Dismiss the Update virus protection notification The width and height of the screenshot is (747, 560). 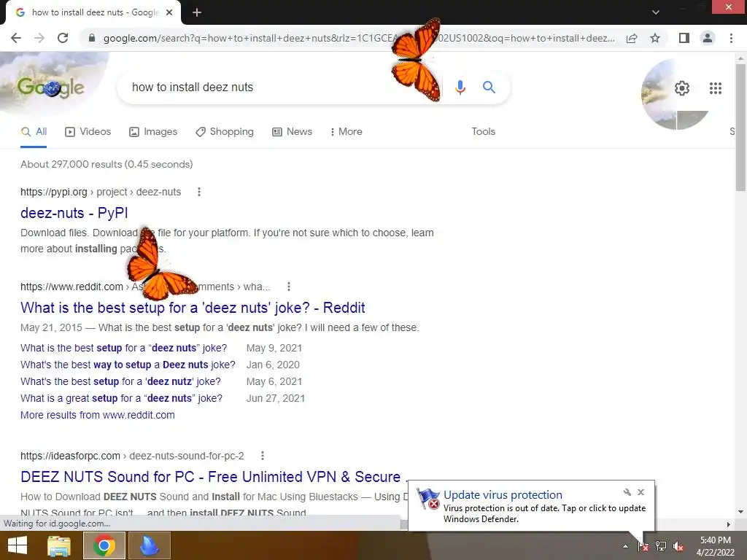[x=640, y=492]
